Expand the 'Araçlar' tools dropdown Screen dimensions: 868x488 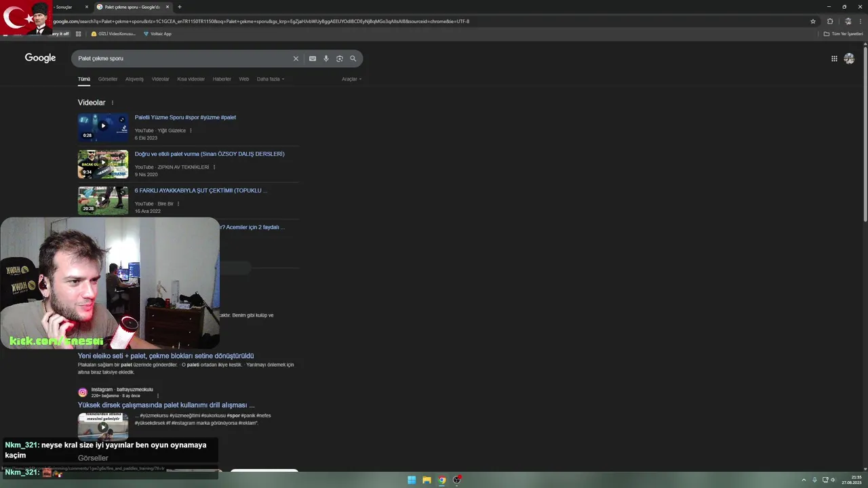[x=351, y=79]
